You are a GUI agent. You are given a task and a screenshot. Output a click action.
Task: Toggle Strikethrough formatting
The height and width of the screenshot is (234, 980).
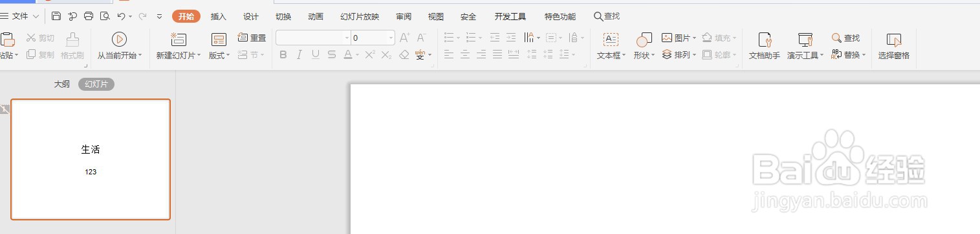[x=332, y=55]
